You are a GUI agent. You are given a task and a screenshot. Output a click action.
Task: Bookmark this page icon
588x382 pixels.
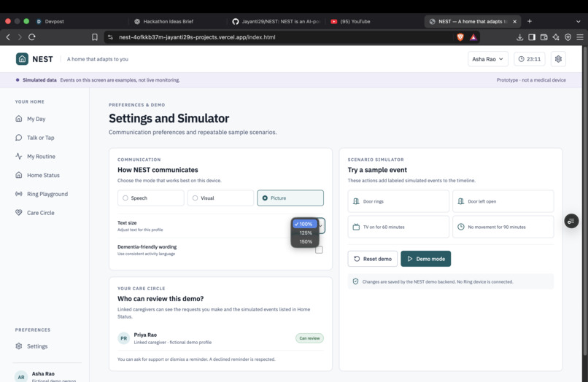pos(95,37)
